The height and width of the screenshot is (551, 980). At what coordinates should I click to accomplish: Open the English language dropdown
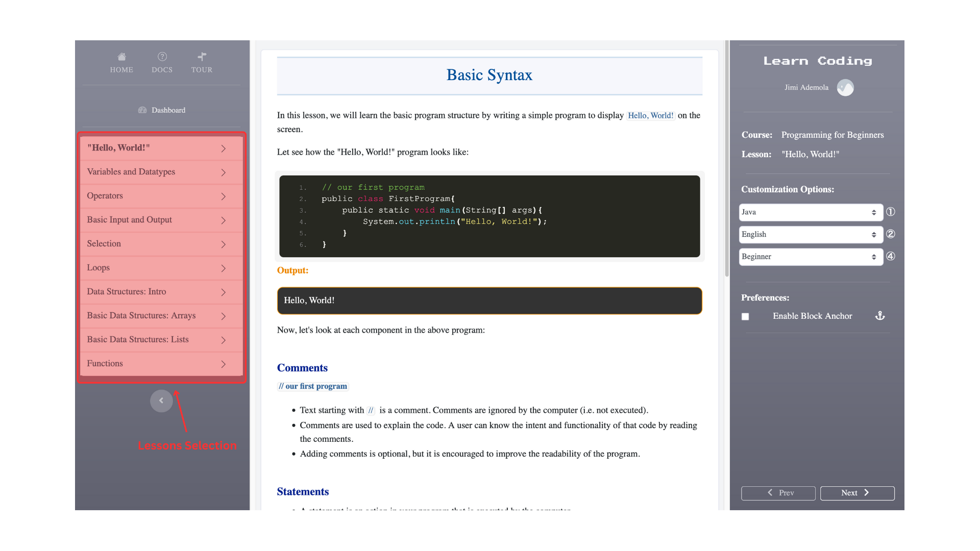pos(811,234)
